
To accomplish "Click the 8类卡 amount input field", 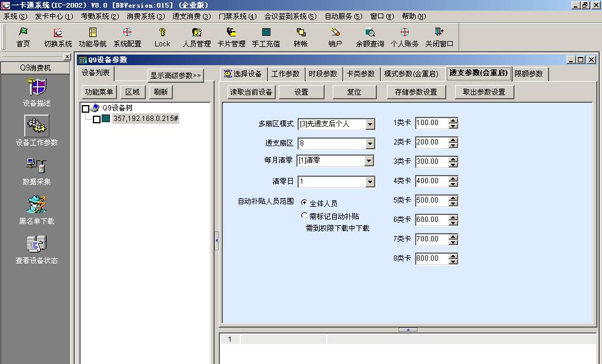I will 431,258.
